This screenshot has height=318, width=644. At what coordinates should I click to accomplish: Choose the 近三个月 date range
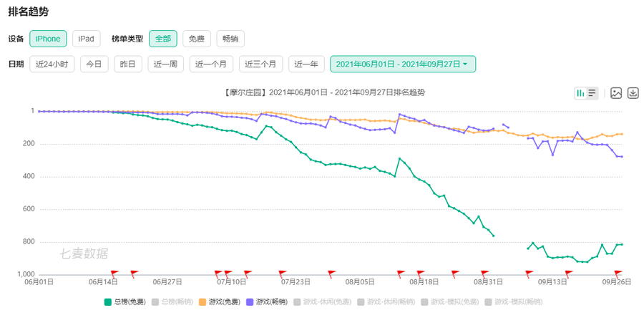point(260,64)
